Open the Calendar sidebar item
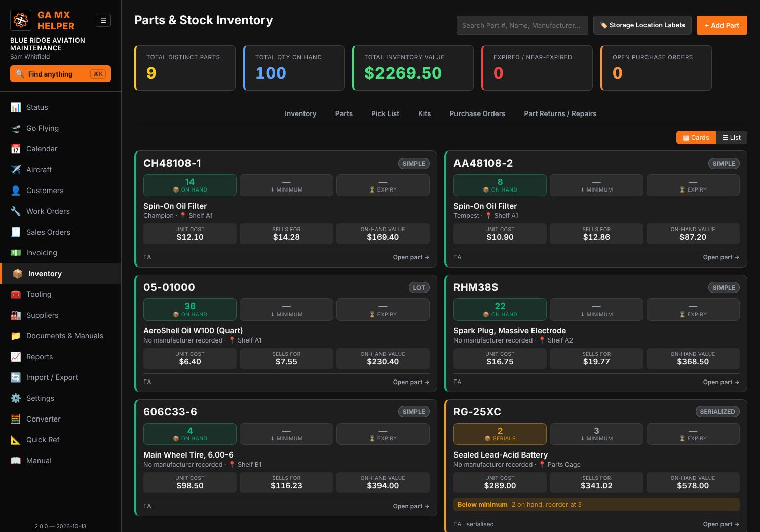Viewport: 760px width, 532px height. click(61, 149)
